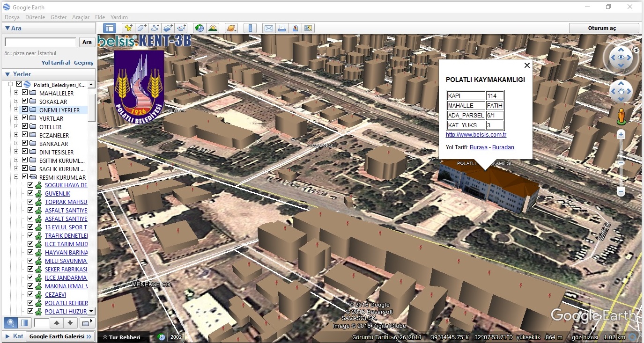The height and width of the screenshot is (343, 644).
Task: Expand the Tur Rehberi tour guide
Action: (x=121, y=337)
